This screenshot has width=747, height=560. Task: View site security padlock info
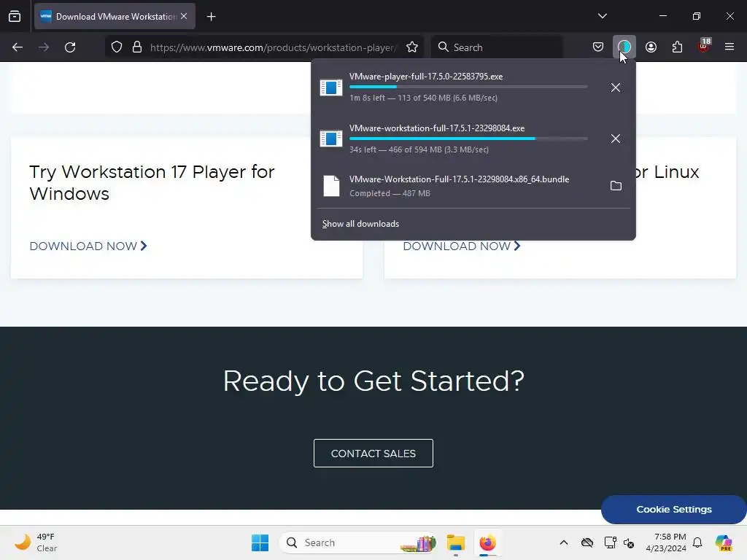point(137,47)
